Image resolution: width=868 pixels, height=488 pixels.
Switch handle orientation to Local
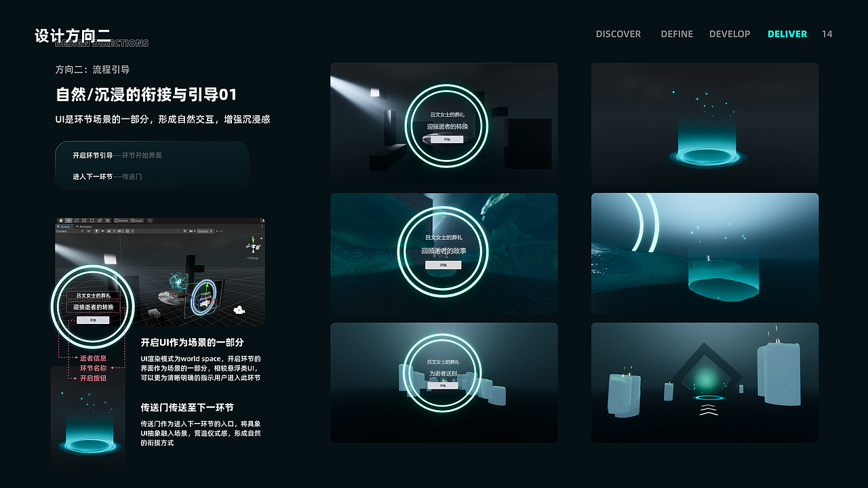(136, 220)
